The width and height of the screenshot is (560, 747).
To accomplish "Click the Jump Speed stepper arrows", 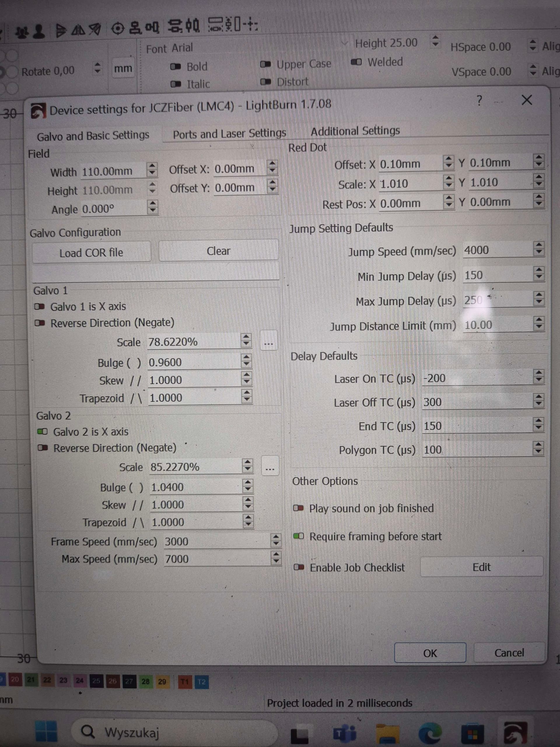I will click(539, 249).
